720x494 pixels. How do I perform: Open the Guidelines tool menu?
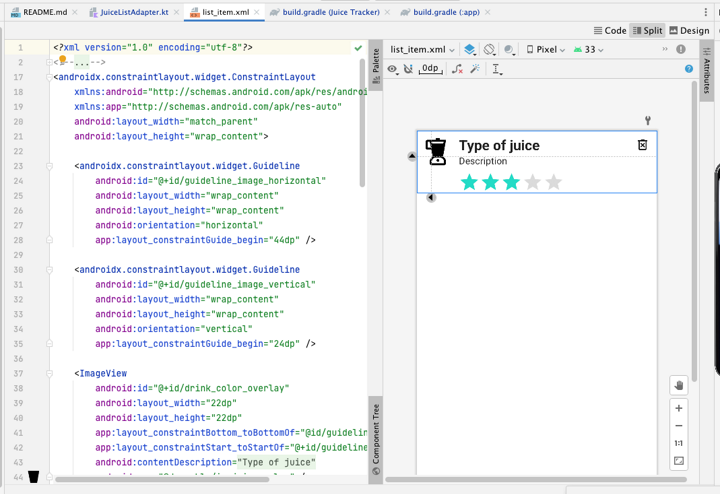click(x=497, y=69)
